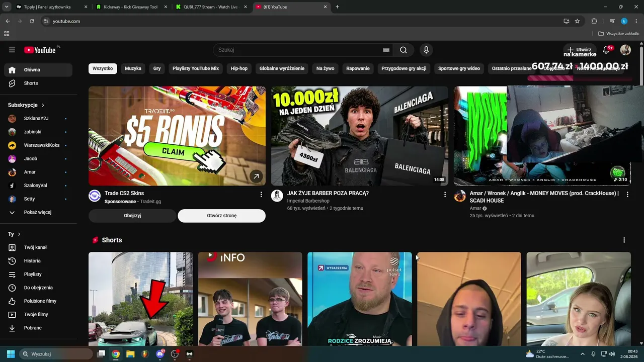Open Główna home in sidebar
644x362 pixels.
(38, 70)
